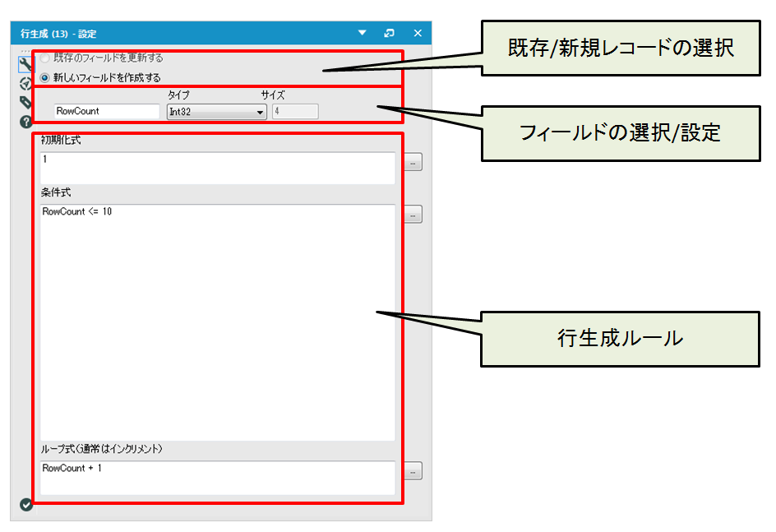This screenshot has width=776, height=532.
Task: Click the ループ式 text box with RowCount + 1
Action: 218,477
